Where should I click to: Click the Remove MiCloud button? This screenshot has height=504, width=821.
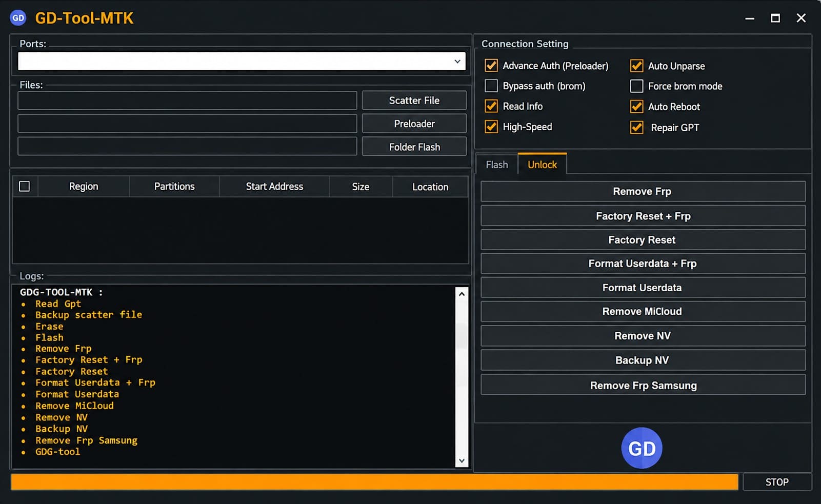point(643,311)
